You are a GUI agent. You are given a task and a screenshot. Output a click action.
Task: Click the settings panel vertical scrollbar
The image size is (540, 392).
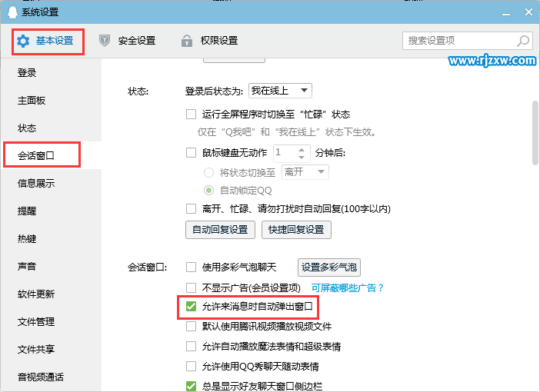tap(535, 132)
